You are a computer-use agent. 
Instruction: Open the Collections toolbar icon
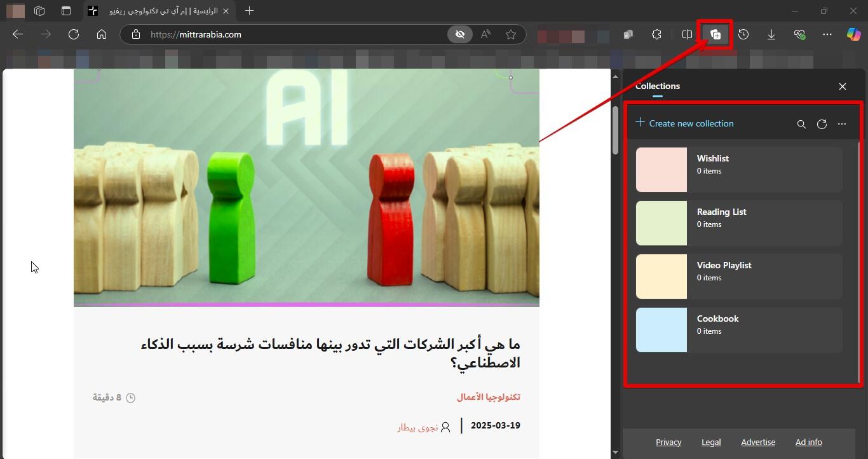(x=715, y=34)
